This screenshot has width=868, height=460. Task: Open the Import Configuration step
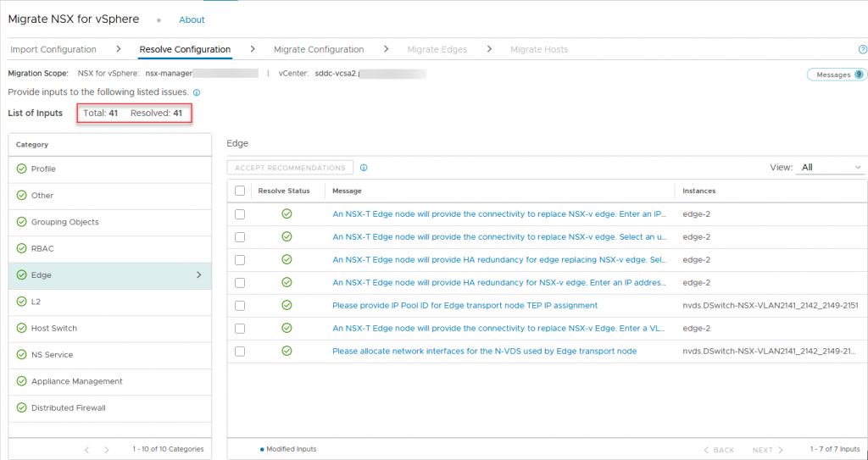click(53, 49)
